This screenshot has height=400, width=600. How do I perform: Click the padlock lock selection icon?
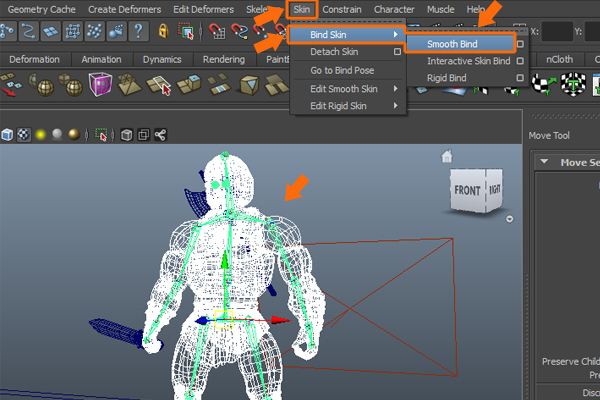[163, 32]
